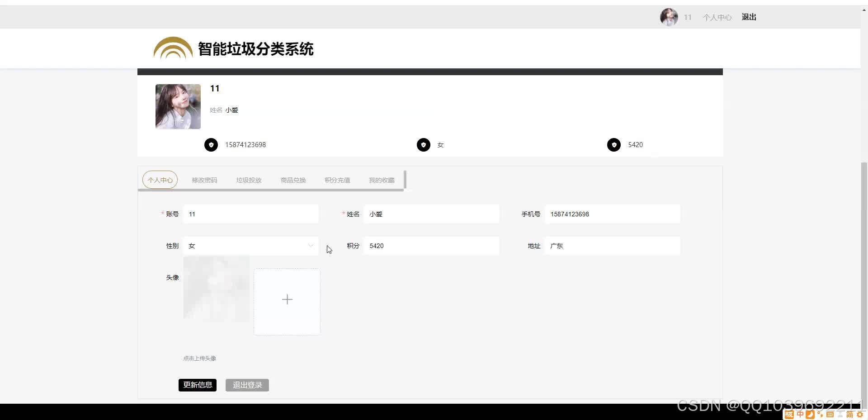Click the keyboard icon in system tray

pyautogui.click(x=830, y=414)
